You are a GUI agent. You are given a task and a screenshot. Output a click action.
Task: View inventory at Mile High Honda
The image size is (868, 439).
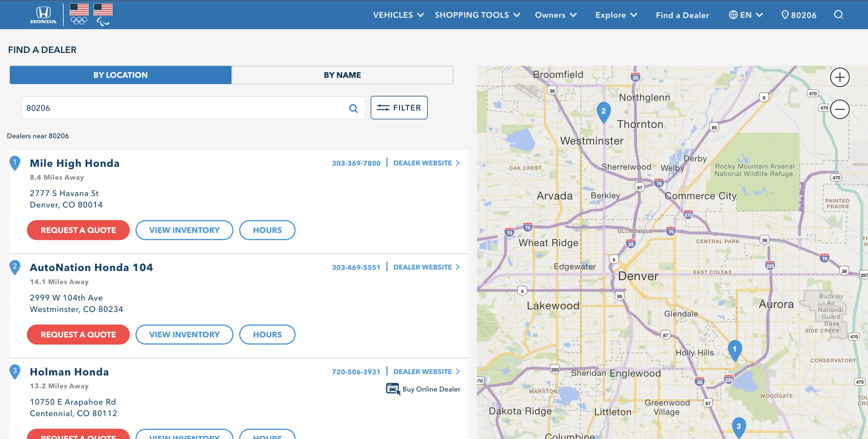coord(184,230)
